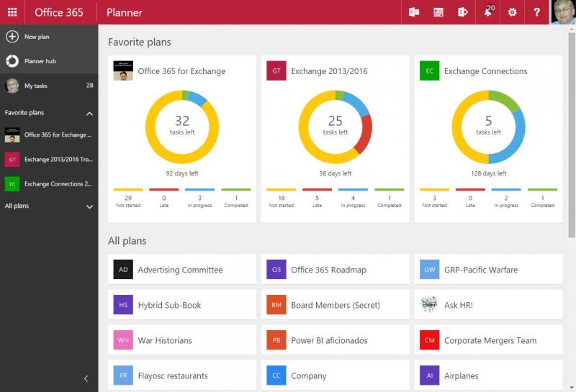
Task: Click the Planner hub circle icon
Action: pyautogui.click(x=12, y=61)
